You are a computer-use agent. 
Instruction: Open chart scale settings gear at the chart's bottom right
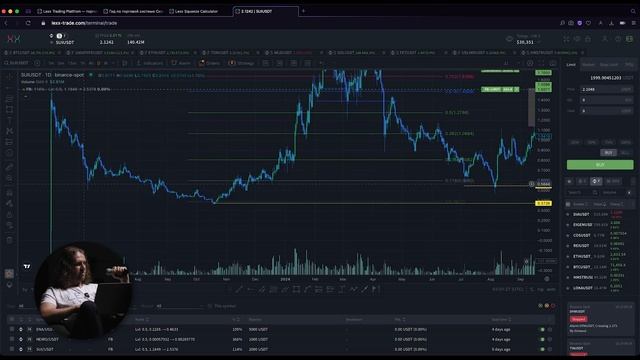pyautogui.click(x=547, y=279)
